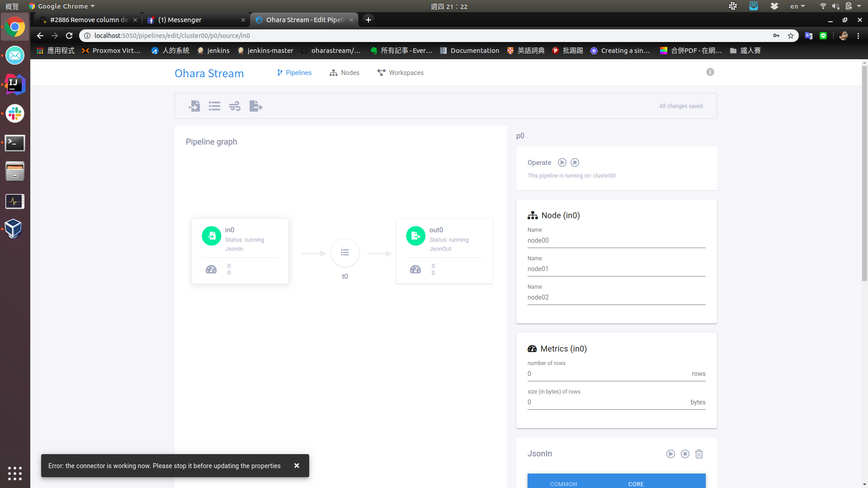Open a new browser tab
The image size is (868, 488).
(368, 20)
